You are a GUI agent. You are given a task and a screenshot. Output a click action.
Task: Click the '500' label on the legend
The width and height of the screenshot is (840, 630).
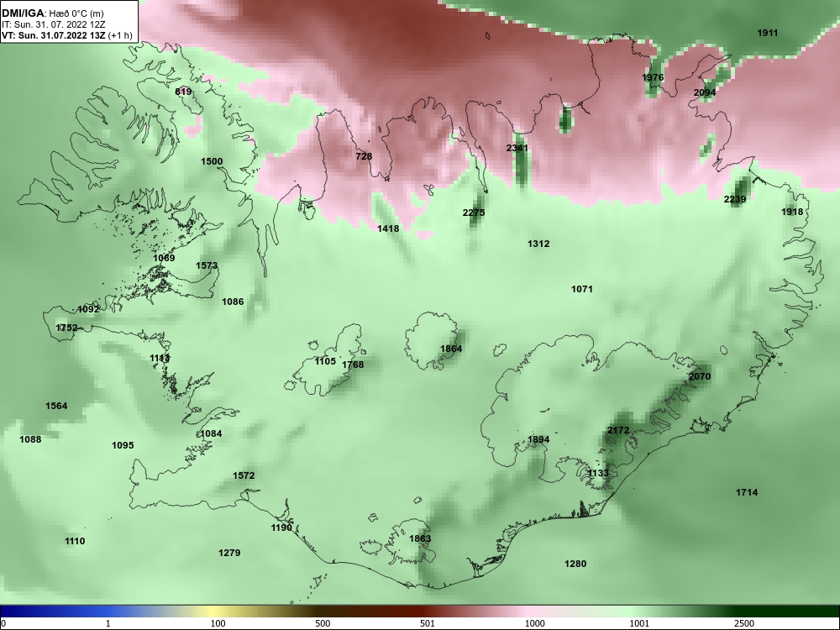pyautogui.click(x=323, y=623)
